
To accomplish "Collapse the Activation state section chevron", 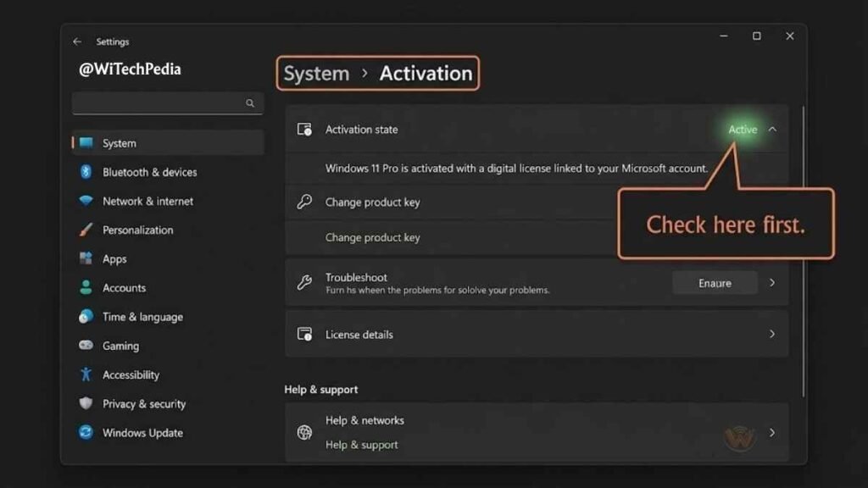I will [772, 130].
